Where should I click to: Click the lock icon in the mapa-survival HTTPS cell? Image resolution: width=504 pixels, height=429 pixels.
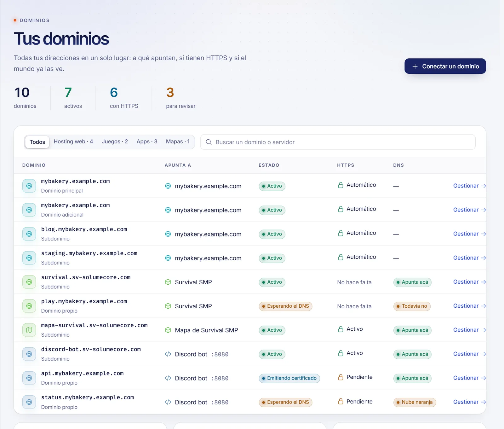click(341, 329)
